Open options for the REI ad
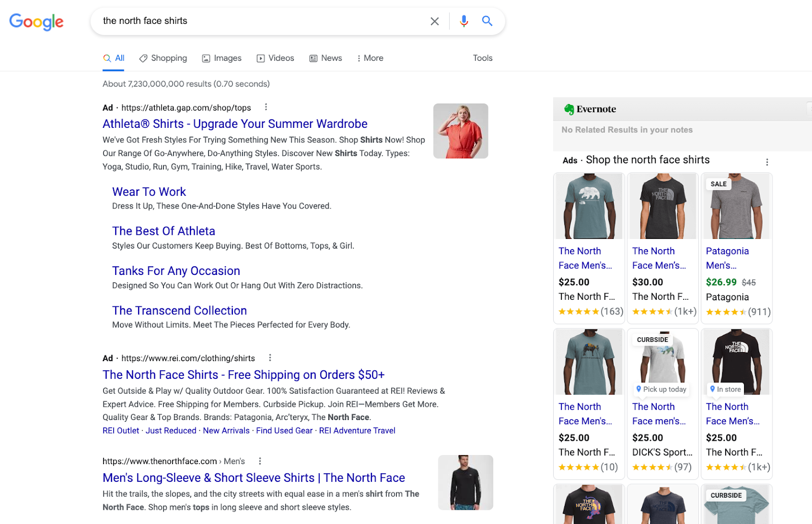Image resolution: width=812 pixels, height=524 pixels. pyautogui.click(x=270, y=358)
